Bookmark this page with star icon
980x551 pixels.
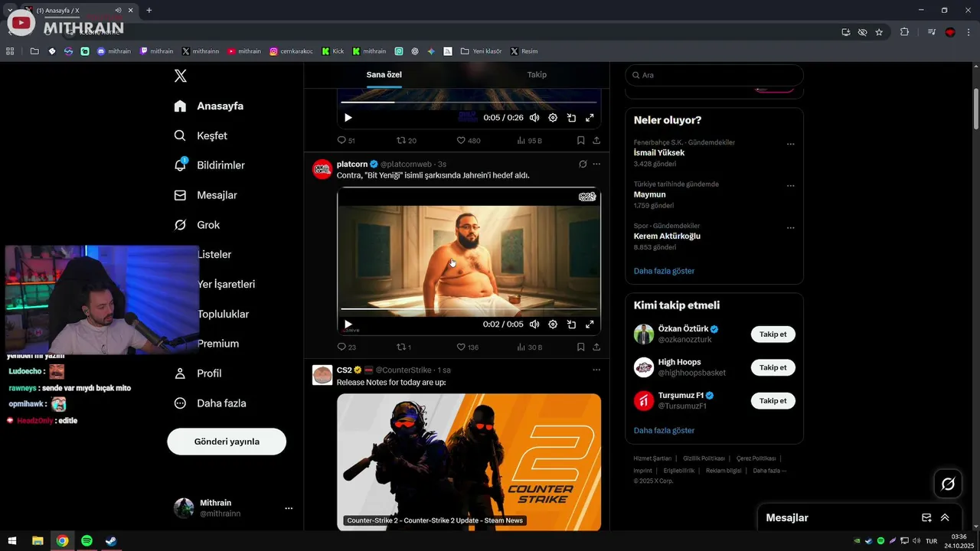click(x=879, y=32)
